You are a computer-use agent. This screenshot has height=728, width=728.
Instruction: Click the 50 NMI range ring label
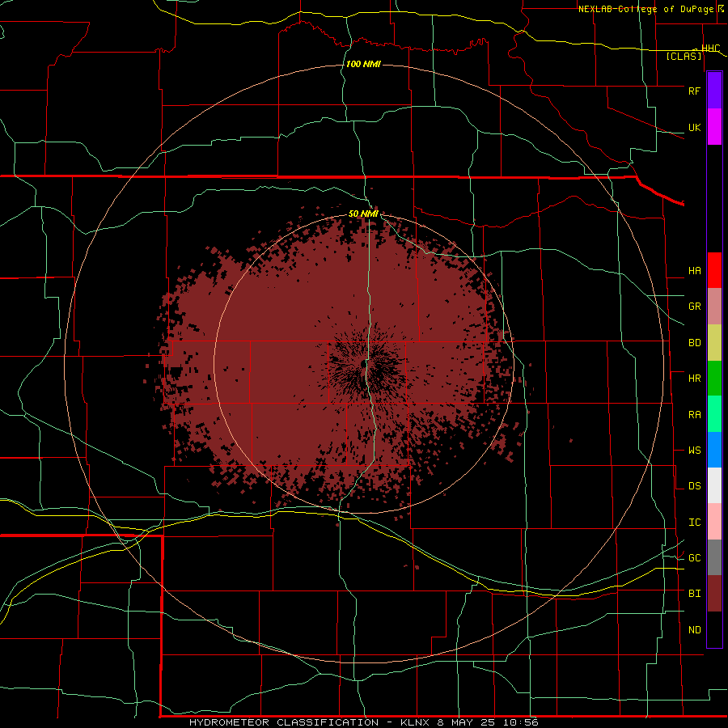pos(363,214)
